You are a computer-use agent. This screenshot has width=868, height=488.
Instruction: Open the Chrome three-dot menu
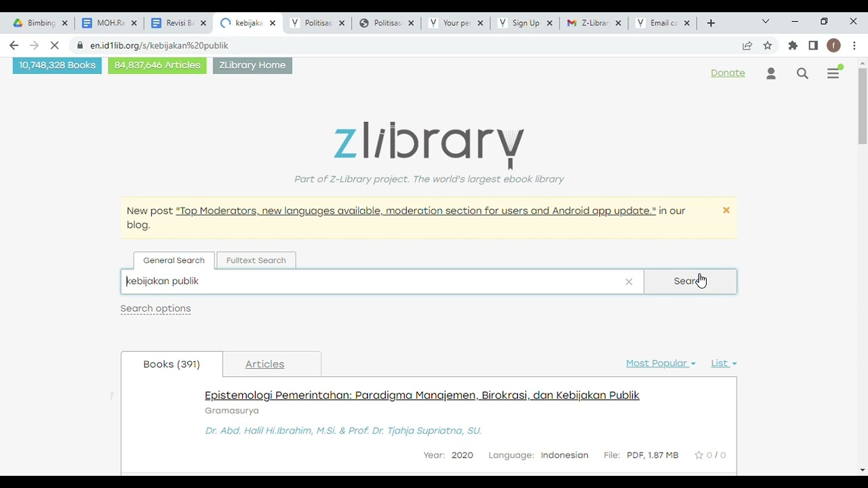854,45
